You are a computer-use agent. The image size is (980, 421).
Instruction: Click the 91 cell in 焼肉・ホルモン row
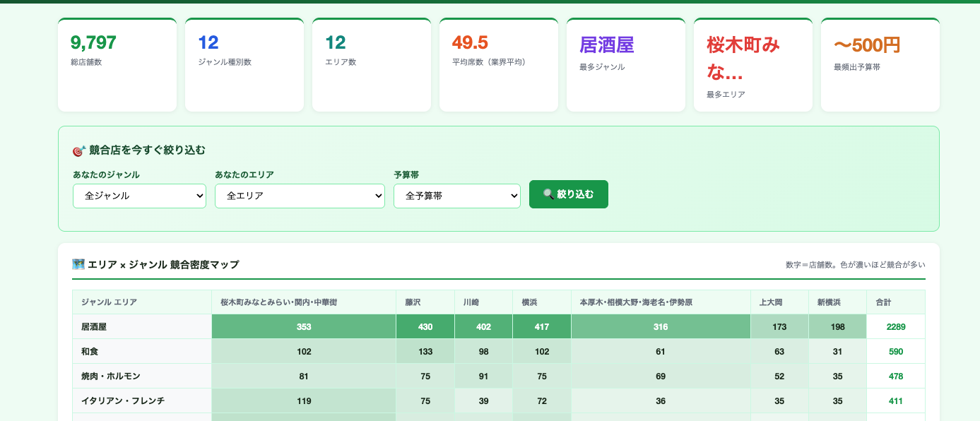(483, 376)
